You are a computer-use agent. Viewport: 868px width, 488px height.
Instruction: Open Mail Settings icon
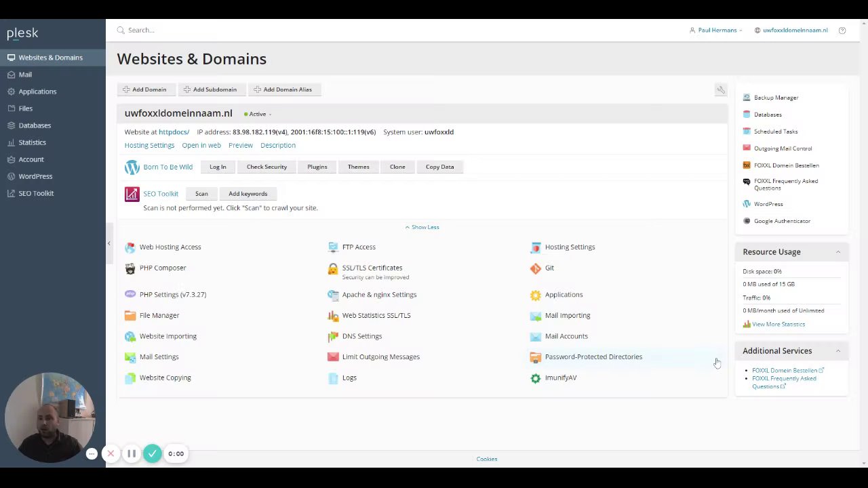coord(130,357)
